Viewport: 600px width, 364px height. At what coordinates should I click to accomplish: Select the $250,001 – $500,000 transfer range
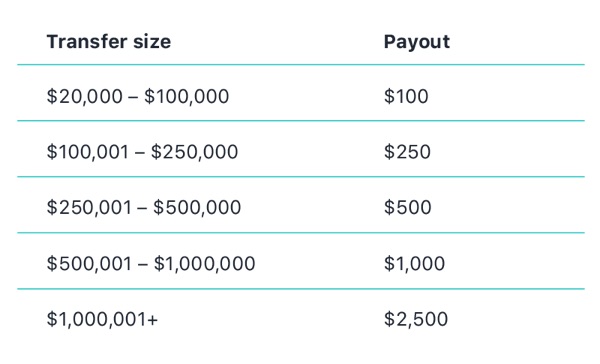[x=143, y=207]
